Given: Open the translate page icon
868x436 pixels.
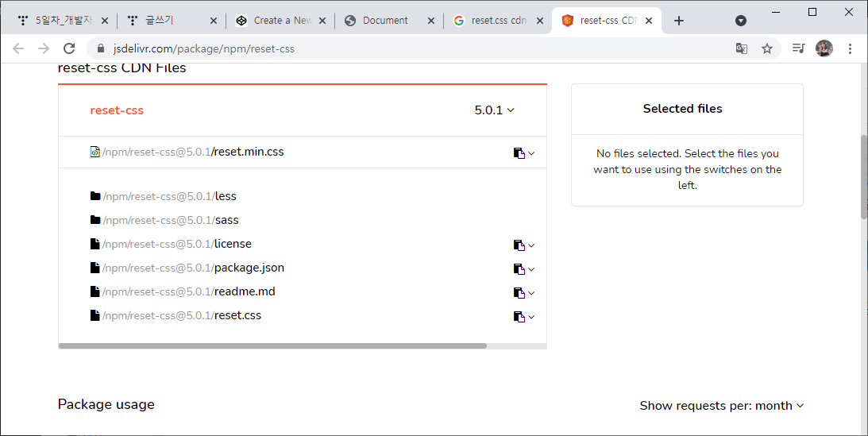Looking at the screenshot, I should pos(741,48).
